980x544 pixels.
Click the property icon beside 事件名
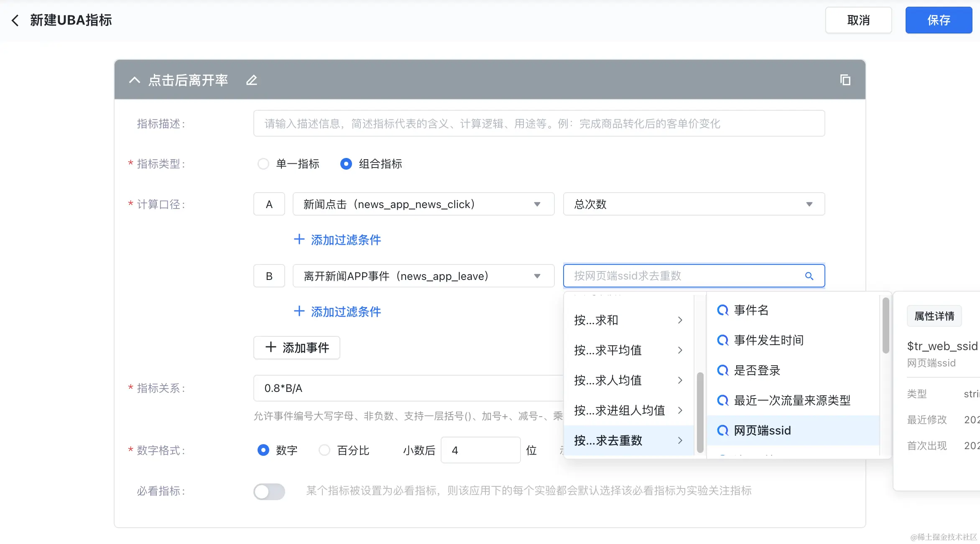(722, 310)
